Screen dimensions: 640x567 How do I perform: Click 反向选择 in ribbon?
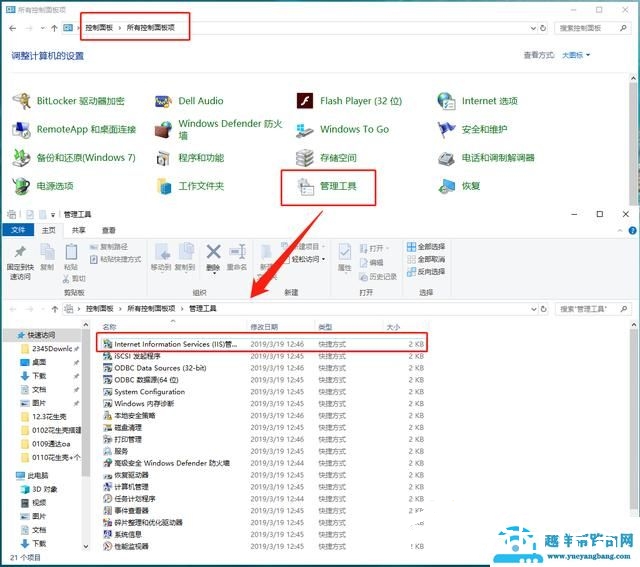[x=426, y=271]
